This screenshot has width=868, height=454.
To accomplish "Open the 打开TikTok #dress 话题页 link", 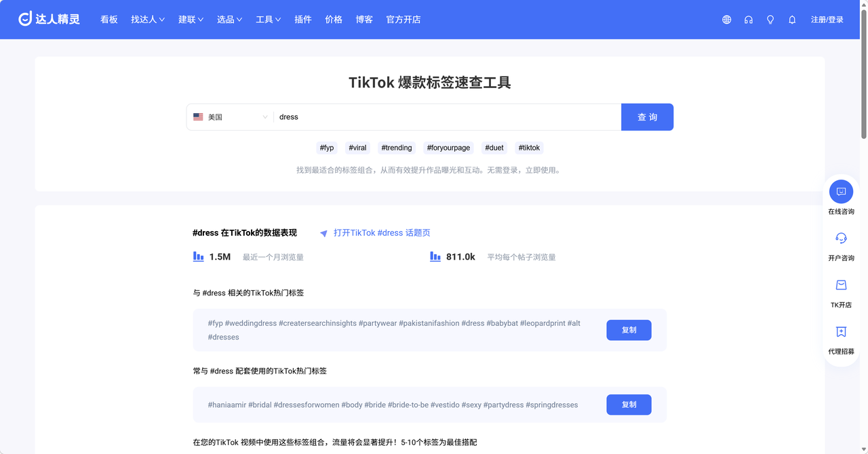I will click(381, 233).
